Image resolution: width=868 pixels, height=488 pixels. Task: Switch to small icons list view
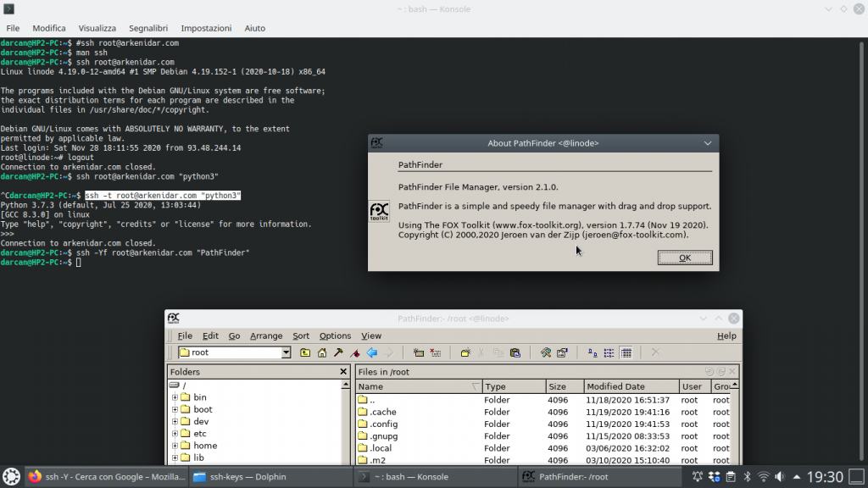tap(609, 352)
